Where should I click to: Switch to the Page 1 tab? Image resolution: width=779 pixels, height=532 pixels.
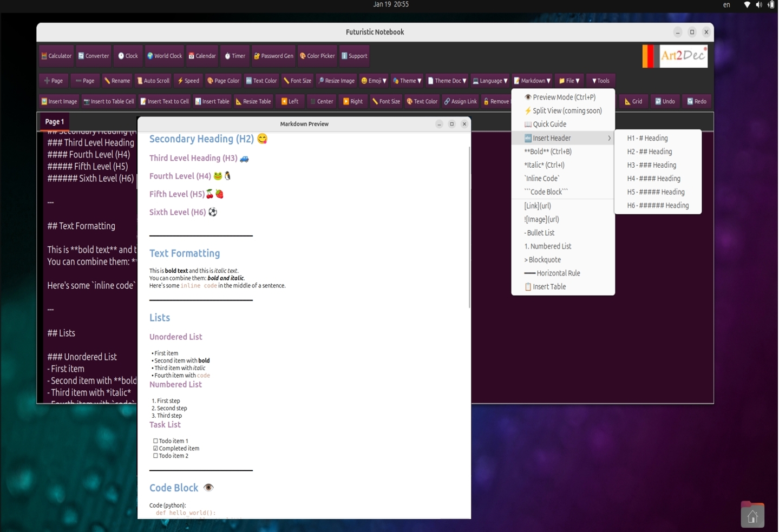(x=54, y=122)
